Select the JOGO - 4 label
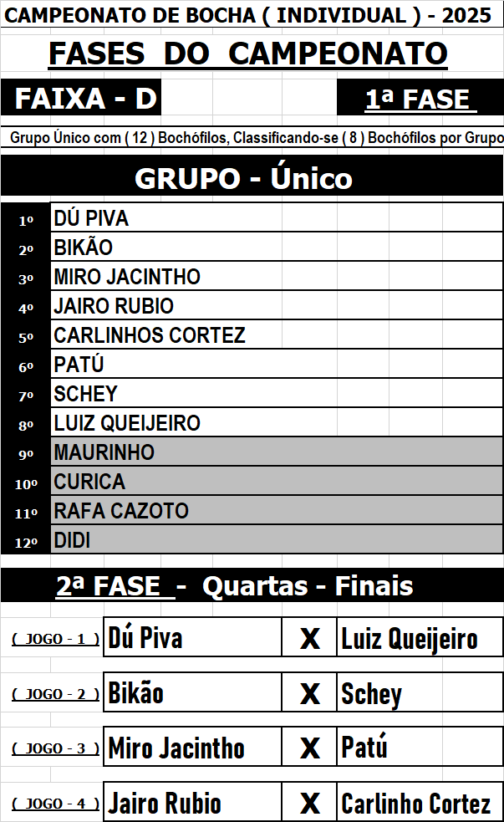Screen dimensions: 504x822 click(56, 804)
